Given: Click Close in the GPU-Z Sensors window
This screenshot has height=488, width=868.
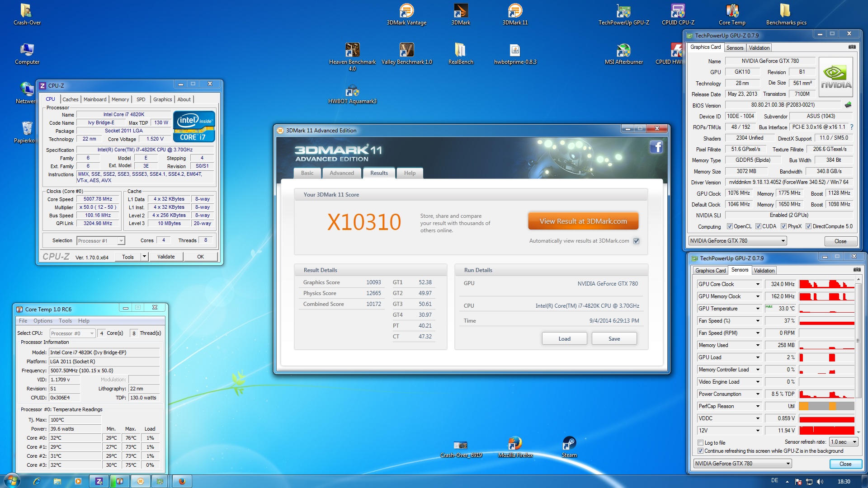Looking at the screenshot, I should tap(845, 464).
